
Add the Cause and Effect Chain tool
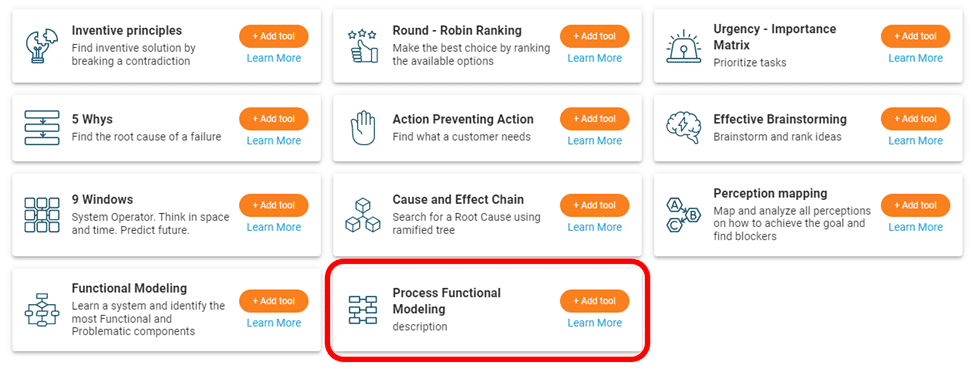point(594,205)
